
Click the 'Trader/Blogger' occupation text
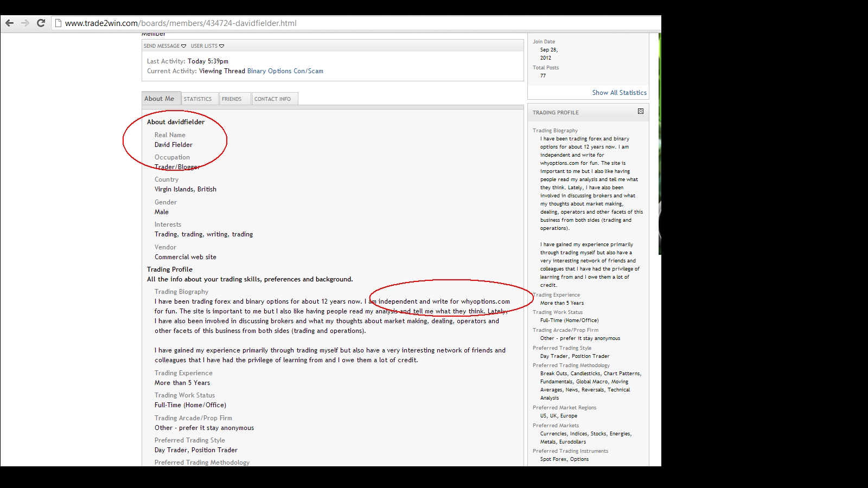(x=177, y=167)
